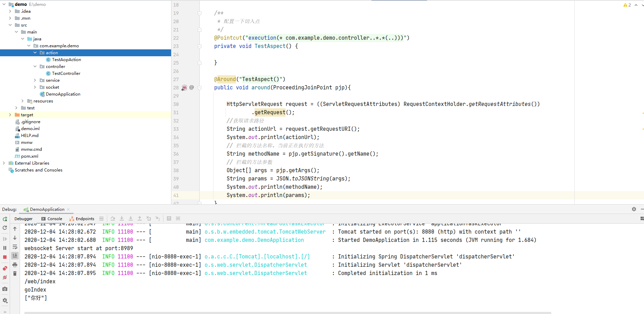Click the warnings indicator showing 2 problems
Screen dimensions: 644x314
[627, 5]
